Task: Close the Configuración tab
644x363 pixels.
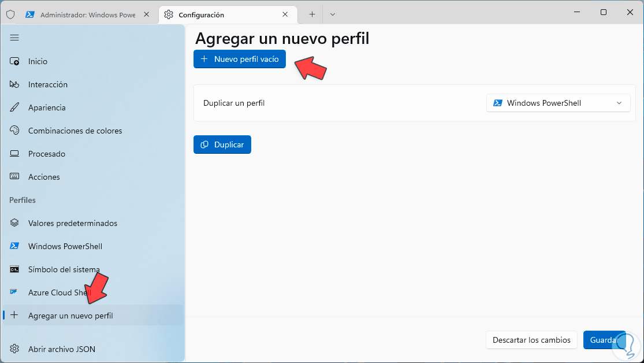Action: (285, 14)
